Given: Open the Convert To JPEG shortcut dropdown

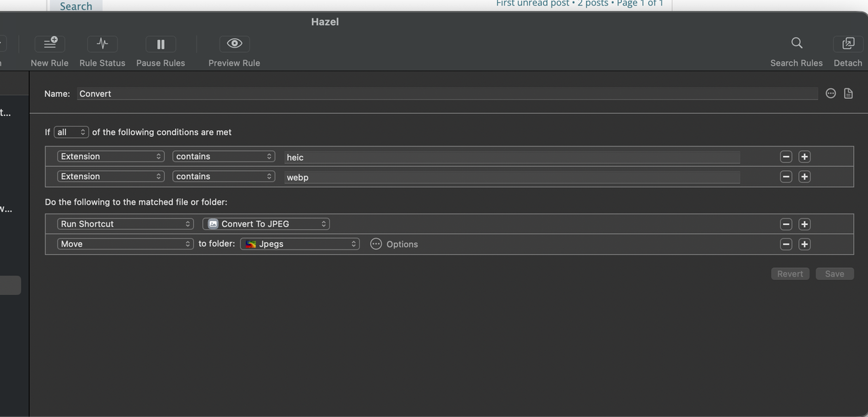Looking at the screenshot, I should click(x=267, y=224).
